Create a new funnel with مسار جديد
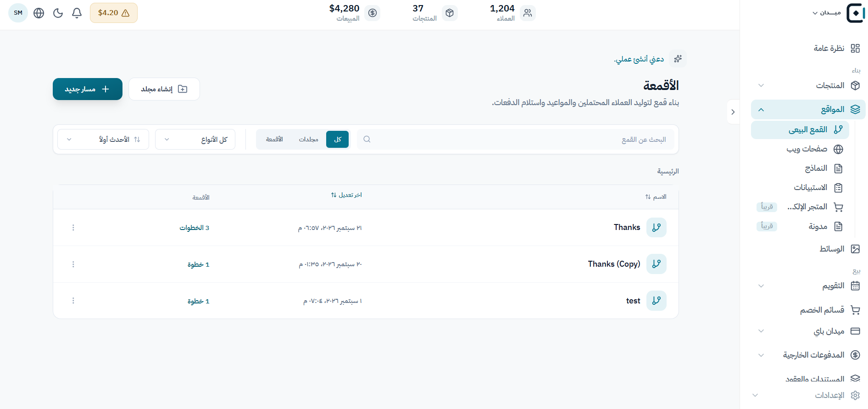This screenshot has width=868, height=409. tap(88, 89)
